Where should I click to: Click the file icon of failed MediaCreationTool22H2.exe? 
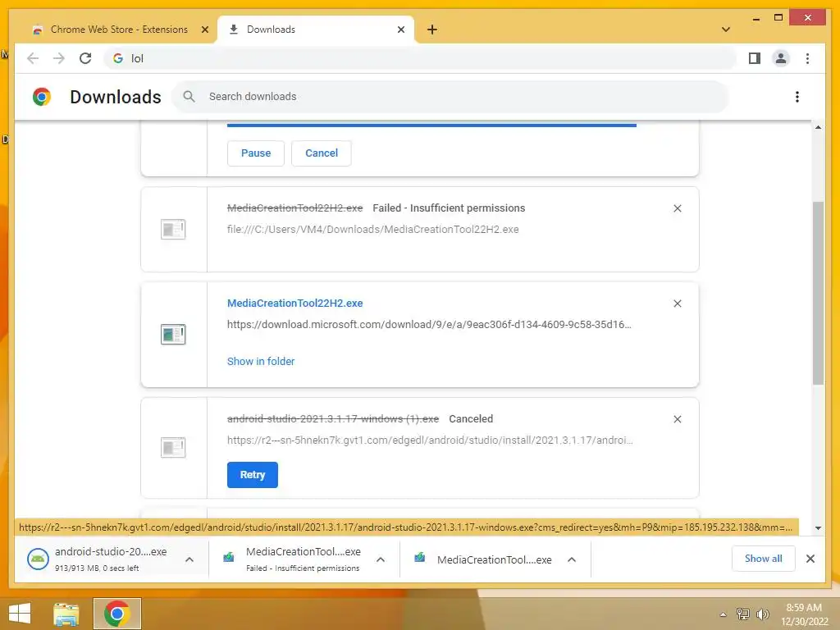173,230
